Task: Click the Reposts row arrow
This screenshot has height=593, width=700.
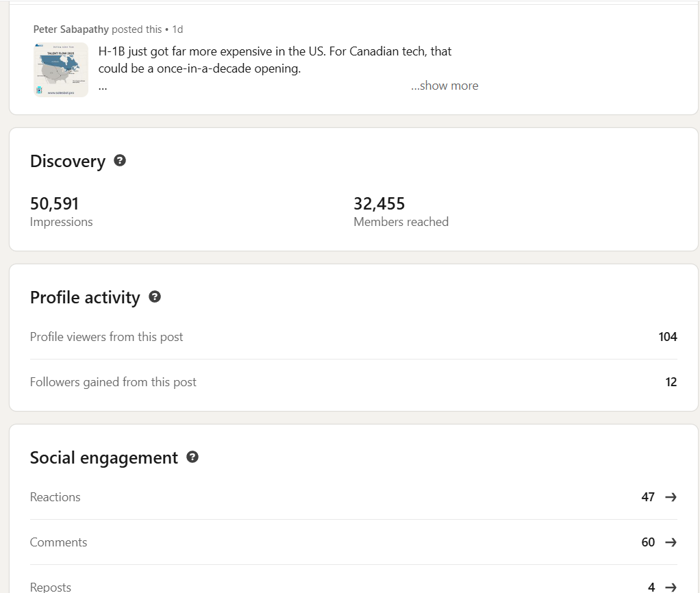Action: 671,587
